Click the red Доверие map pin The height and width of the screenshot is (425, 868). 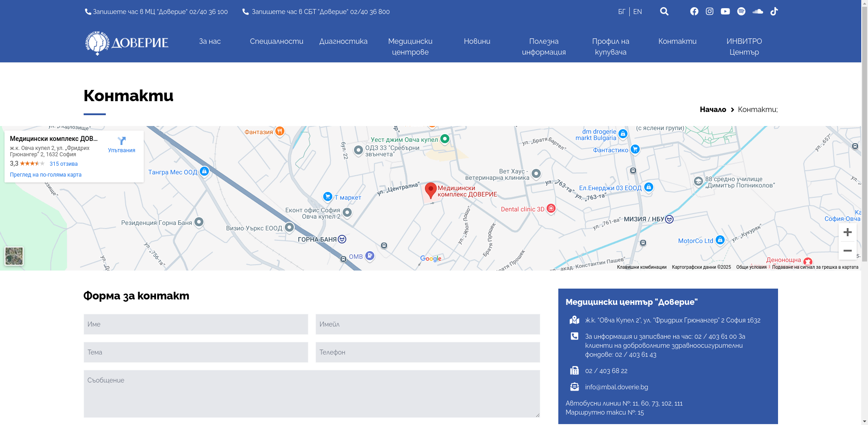click(431, 190)
